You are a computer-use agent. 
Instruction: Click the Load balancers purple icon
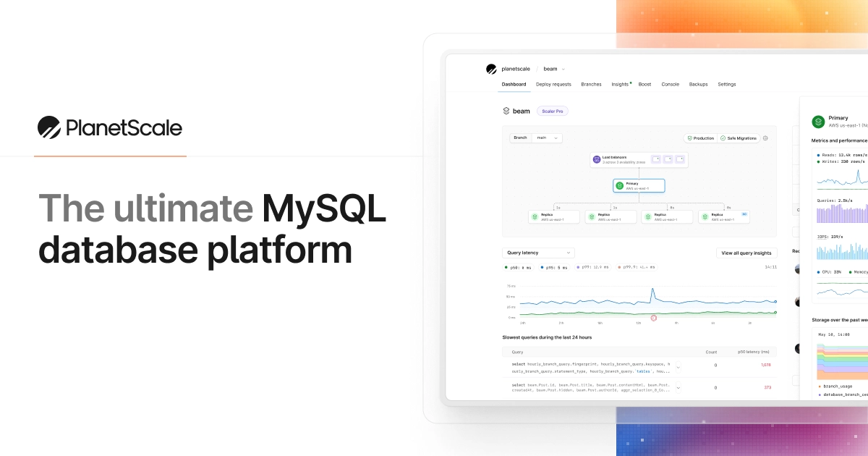tap(597, 159)
